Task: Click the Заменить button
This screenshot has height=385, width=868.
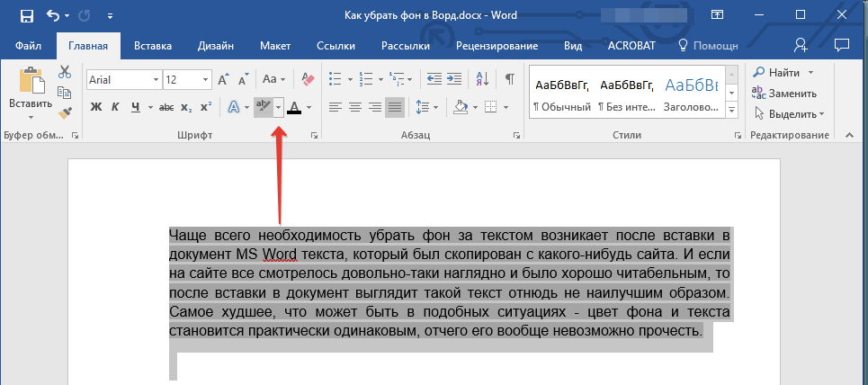Action: [784, 93]
